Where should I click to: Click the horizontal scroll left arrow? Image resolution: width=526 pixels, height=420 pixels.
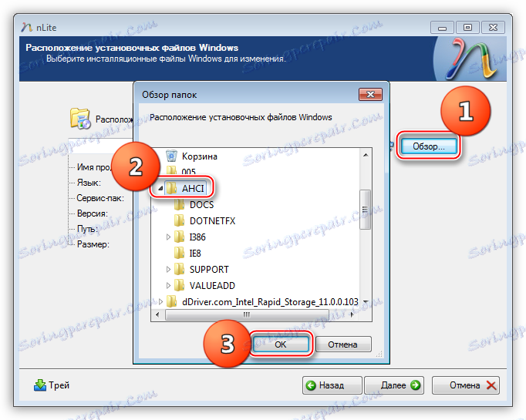pyautogui.click(x=157, y=314)
